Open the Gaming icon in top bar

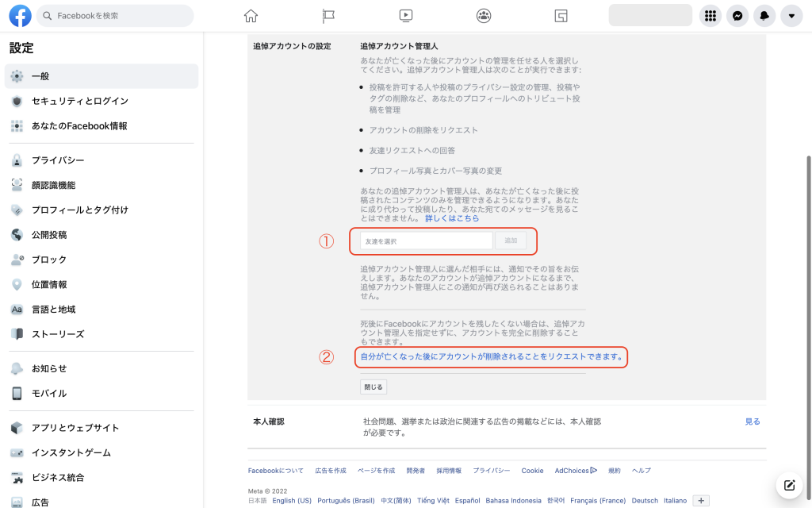point(561,16)
